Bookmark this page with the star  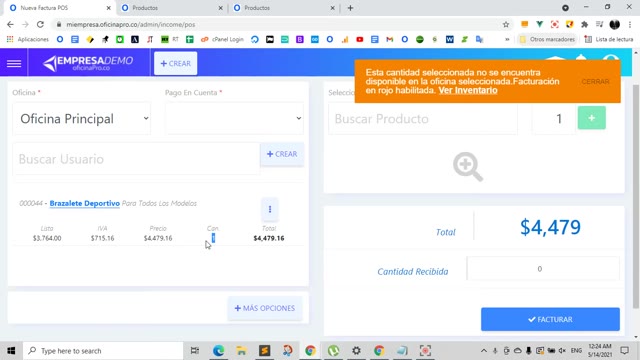[506, 24]
